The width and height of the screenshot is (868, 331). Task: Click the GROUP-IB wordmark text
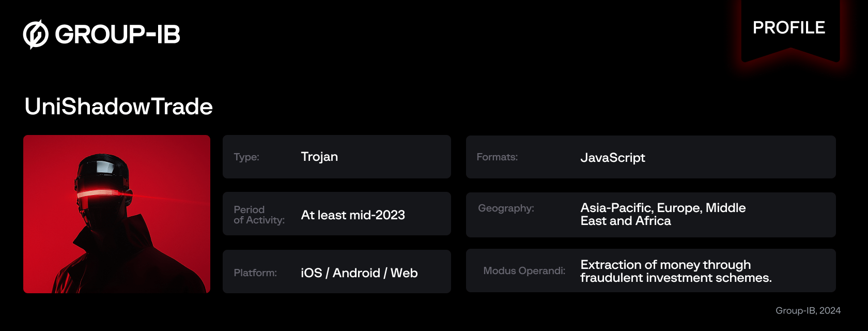point(117,35)
